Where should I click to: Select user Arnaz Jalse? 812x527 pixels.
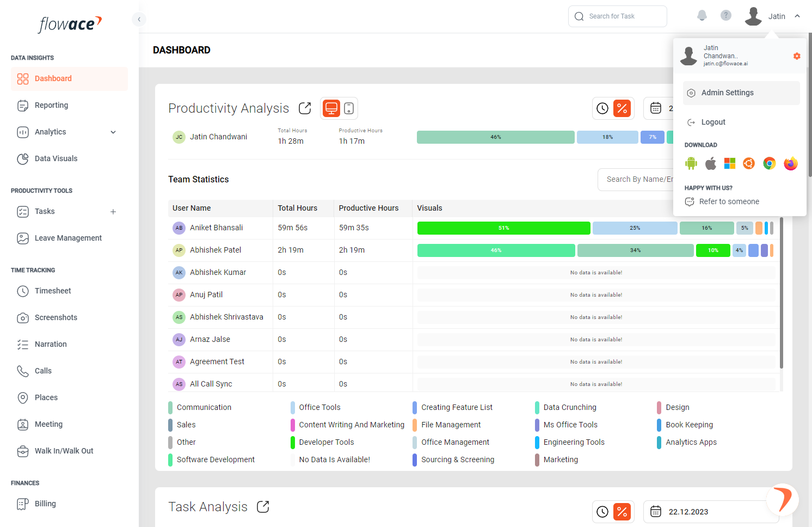(x=210, y=339)
